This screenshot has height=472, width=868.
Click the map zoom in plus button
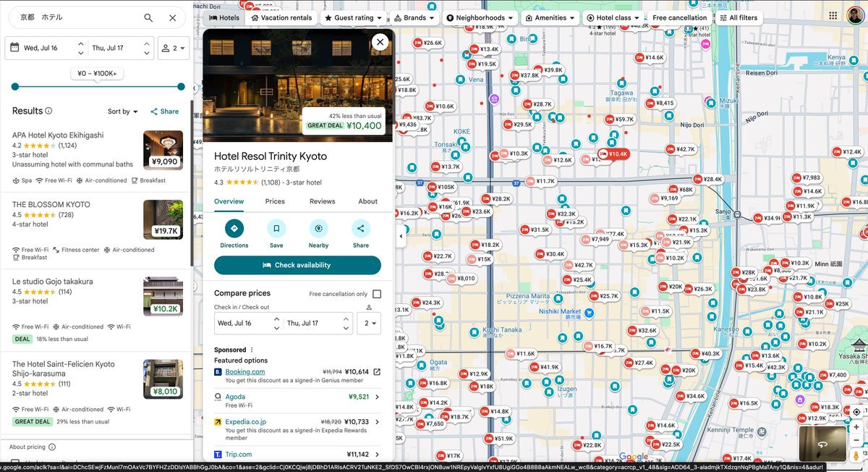(856, 427)
